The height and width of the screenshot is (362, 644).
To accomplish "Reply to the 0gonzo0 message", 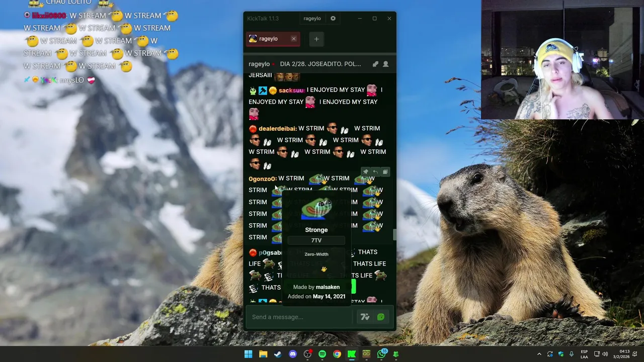I will [x=375, y=172].
